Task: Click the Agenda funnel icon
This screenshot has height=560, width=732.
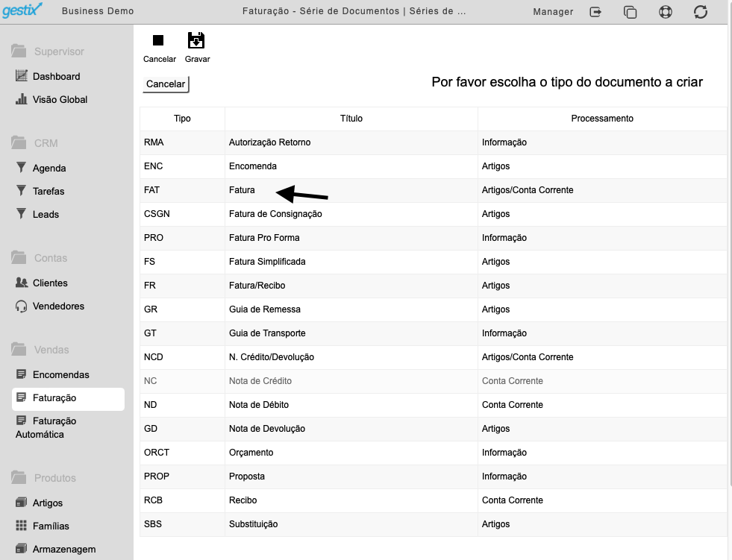Action: coord(21,167)
